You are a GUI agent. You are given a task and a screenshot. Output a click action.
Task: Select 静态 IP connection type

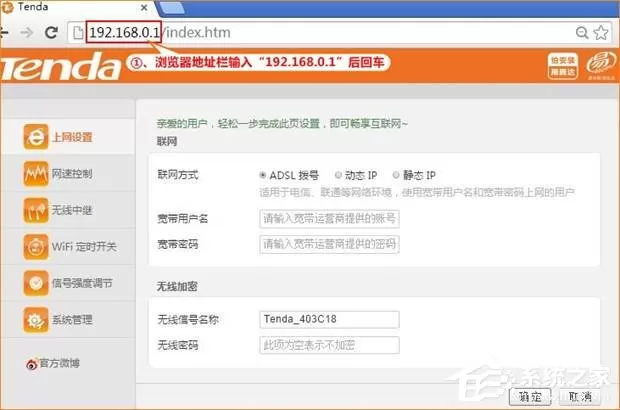396,175
